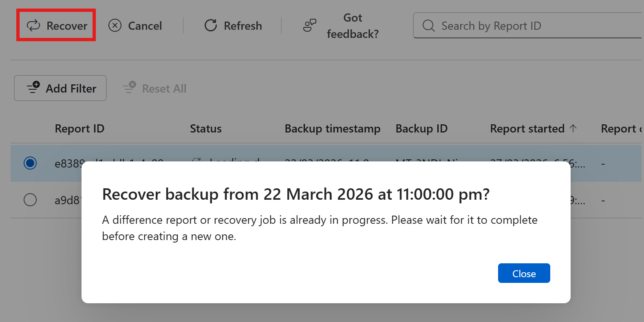Close the recover backup dialog
This screenshot has width=644, height=322.
524,273
